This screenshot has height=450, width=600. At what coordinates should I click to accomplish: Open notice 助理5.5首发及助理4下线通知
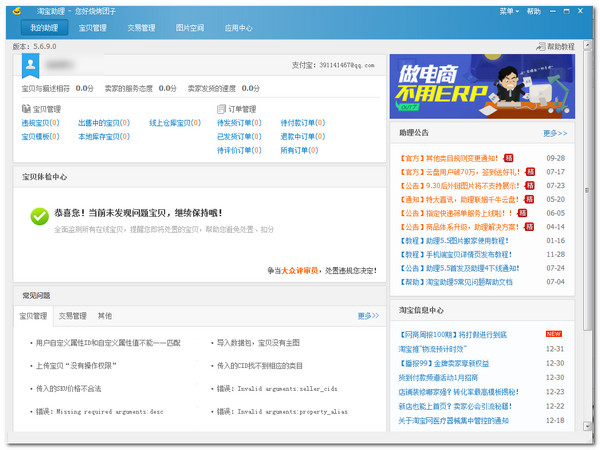[460, 268]
